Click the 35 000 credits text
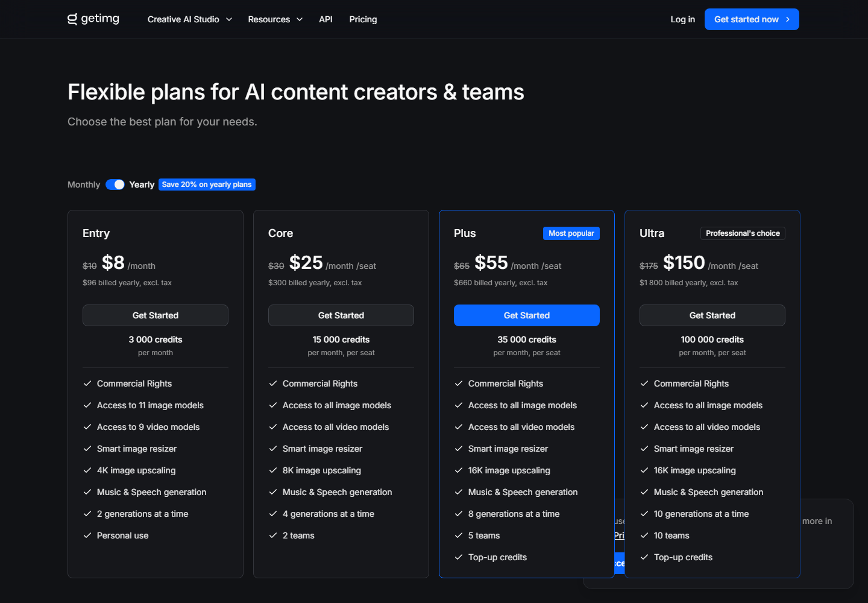The image size is (868, 603). (527, 339)
